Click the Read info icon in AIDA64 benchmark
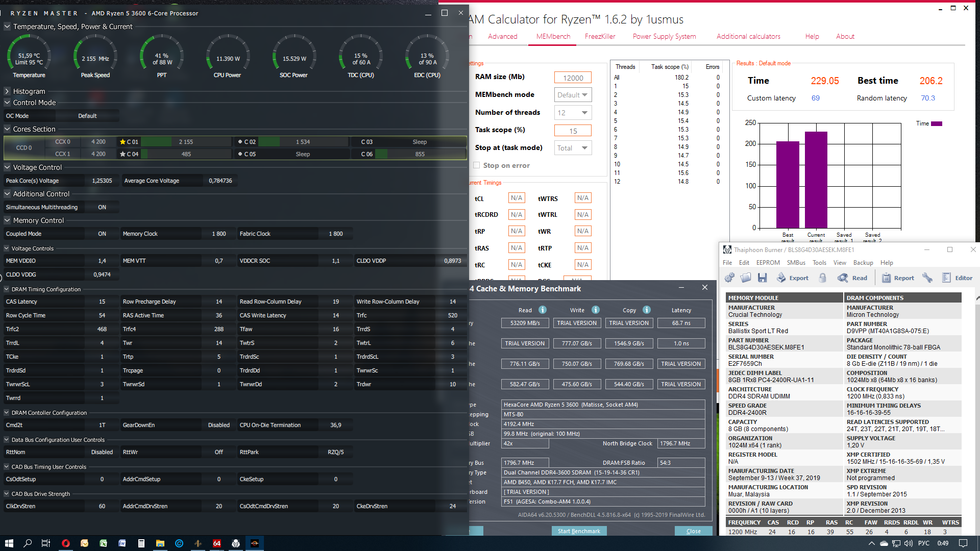Viewport: 980px width, 551px height. point(543,310)
